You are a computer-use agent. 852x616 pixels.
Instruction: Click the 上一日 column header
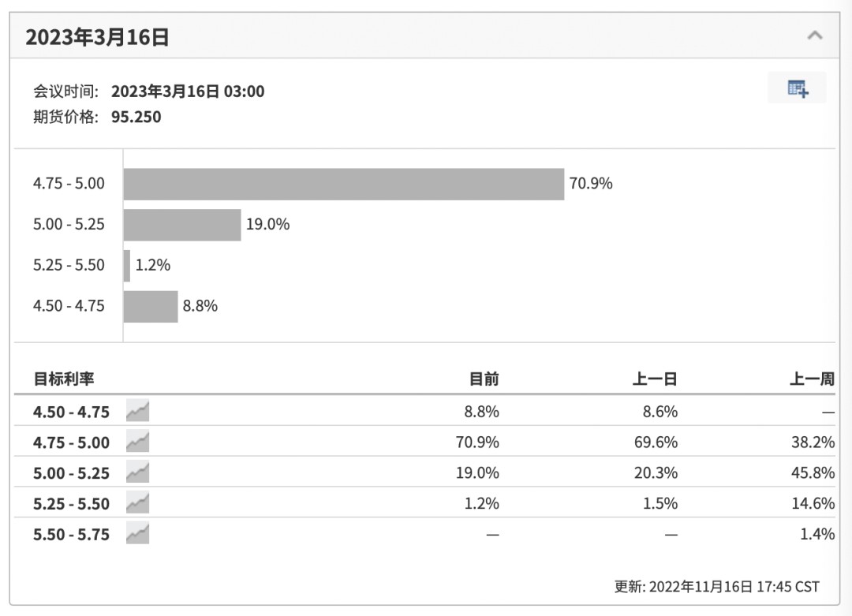655,379
